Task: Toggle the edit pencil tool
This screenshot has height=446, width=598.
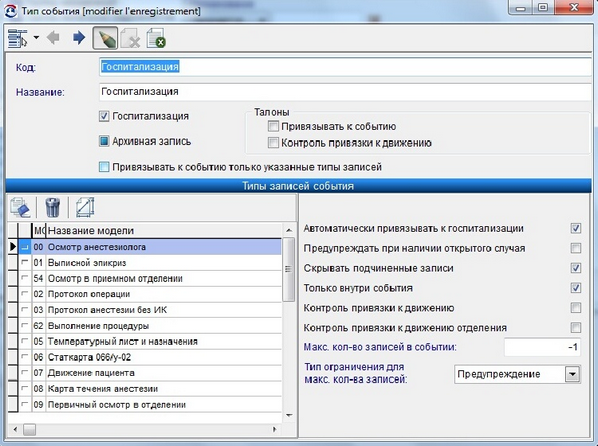Action: 105,38
